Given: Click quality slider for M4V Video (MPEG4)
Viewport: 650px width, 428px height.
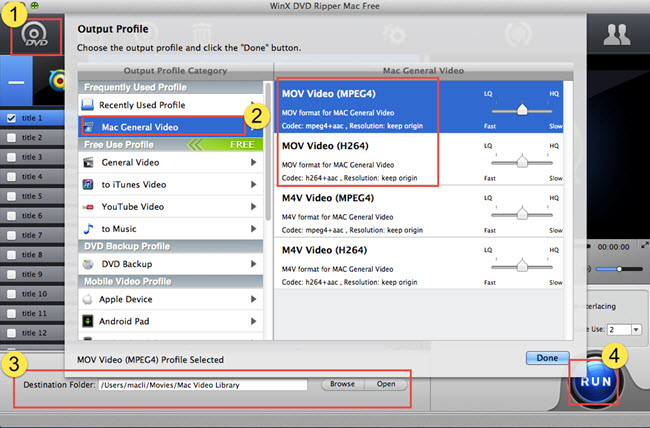Looking at the screenshot, I should [x=522, y=214].
